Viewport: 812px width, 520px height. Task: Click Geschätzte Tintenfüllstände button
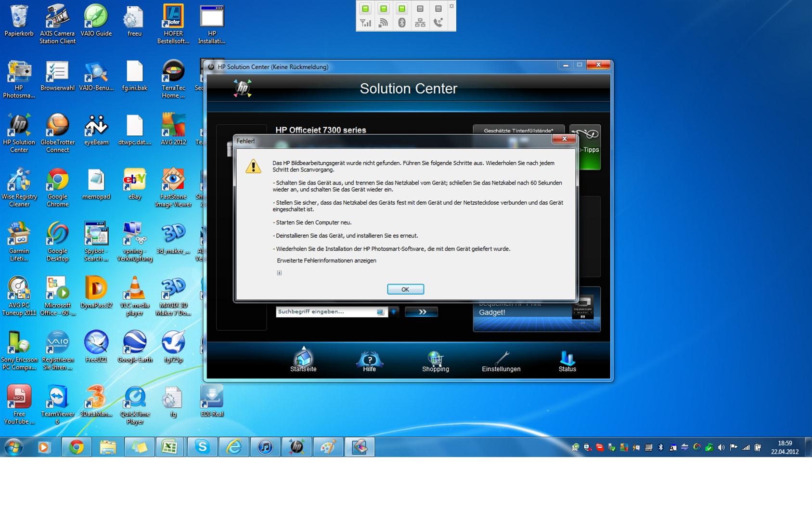click(518, 130)
